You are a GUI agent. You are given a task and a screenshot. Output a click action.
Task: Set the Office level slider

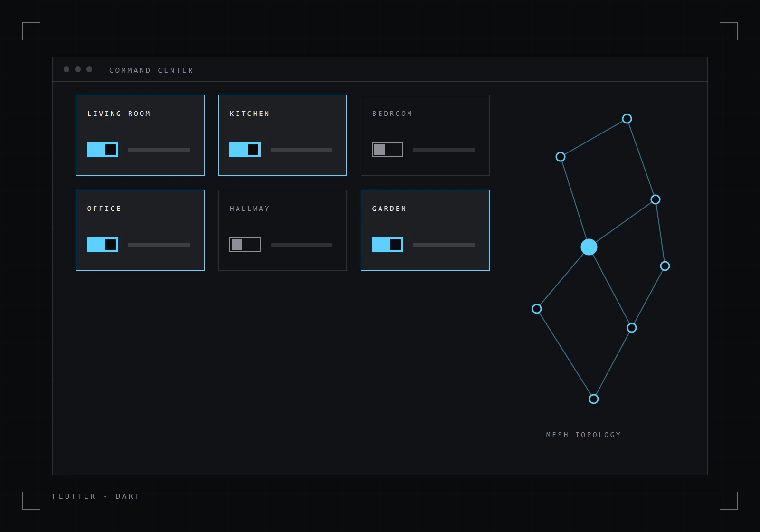(x=159, y=245)
